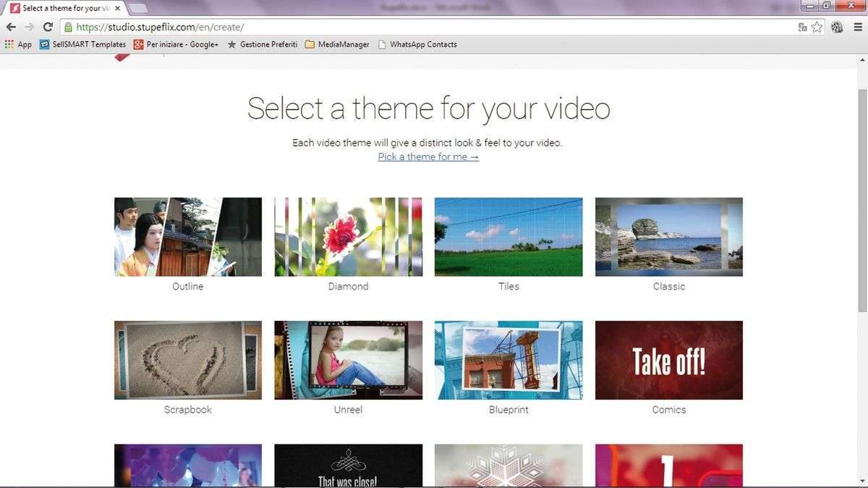Open the SellSMART Templates bookmark
The image size is (868, 488).
[x=82, y=44]
